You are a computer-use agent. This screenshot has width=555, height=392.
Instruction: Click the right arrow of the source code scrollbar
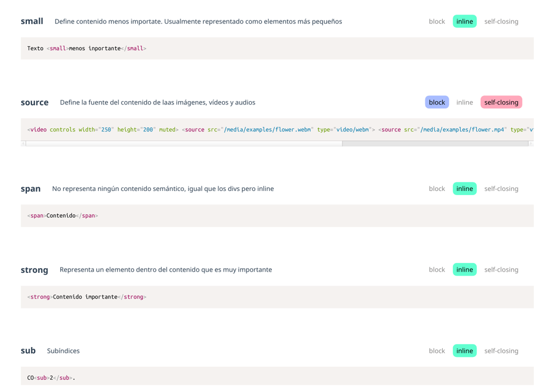531,143
